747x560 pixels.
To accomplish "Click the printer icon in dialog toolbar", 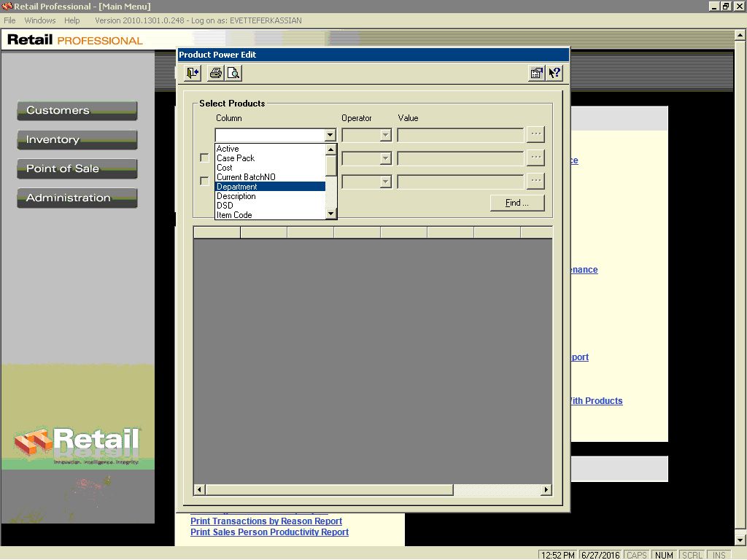I will pyautogui.click(x=216, y=73).
